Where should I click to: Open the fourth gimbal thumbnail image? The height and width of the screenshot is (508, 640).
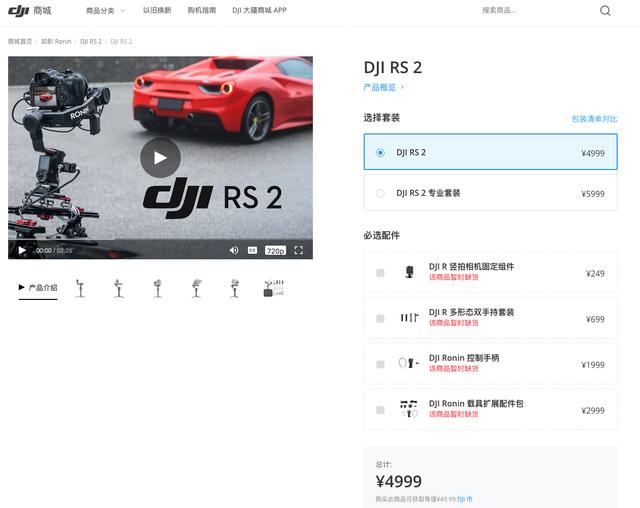pyautogui.click(x=196, y=288)
